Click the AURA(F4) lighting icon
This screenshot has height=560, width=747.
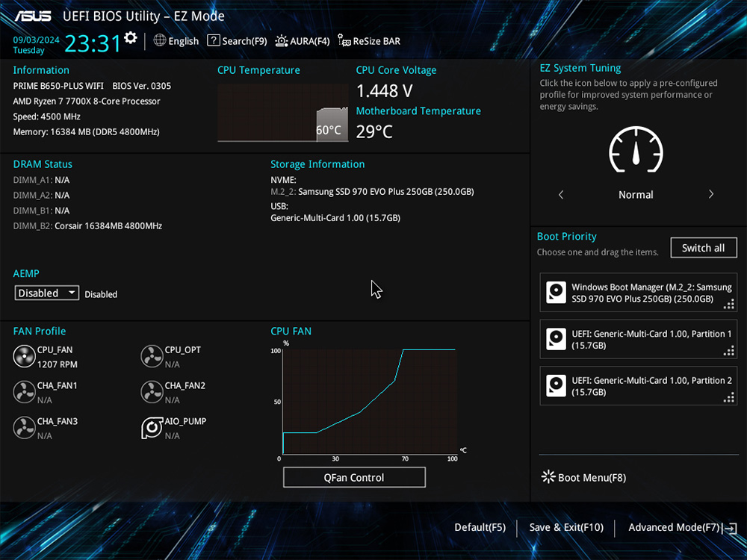click(x=282, y=41)
